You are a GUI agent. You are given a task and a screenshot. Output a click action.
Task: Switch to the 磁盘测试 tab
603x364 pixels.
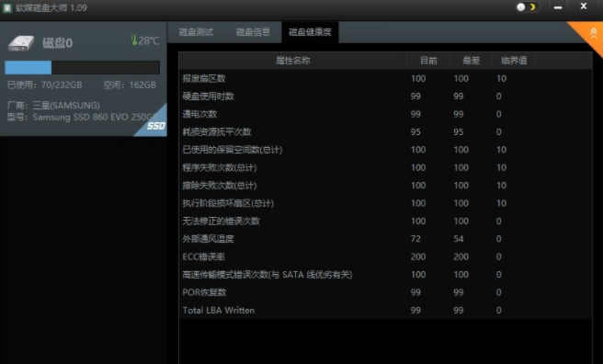tap(196, 32)
